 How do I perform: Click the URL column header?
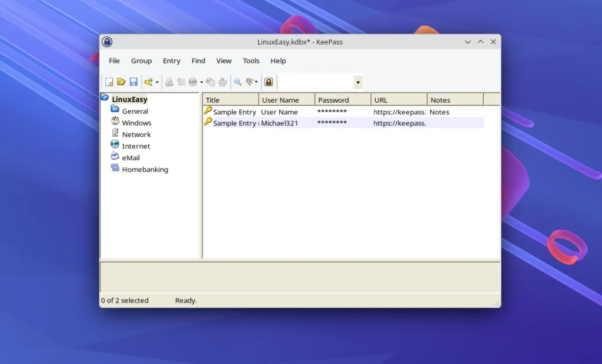(381, 99)
